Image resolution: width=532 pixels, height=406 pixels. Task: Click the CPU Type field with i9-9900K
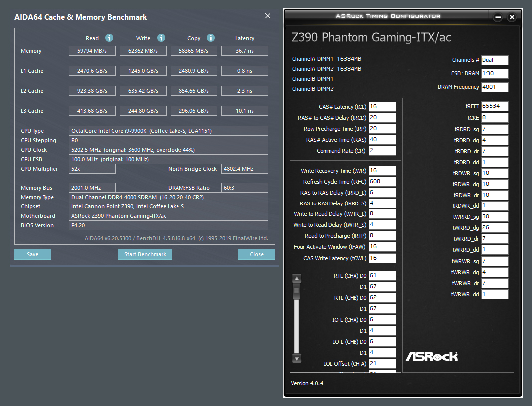point(169,131)
